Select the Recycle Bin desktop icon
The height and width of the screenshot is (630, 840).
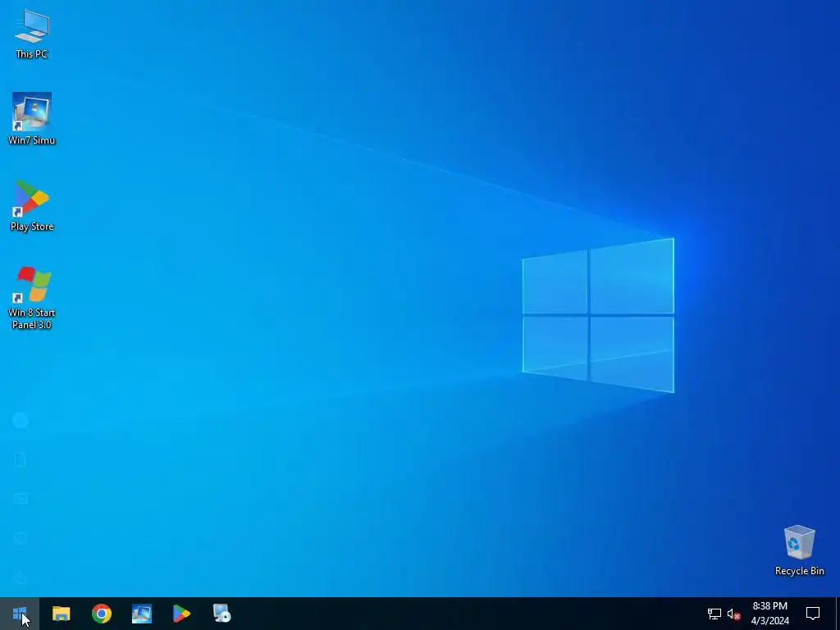[799, 550]
